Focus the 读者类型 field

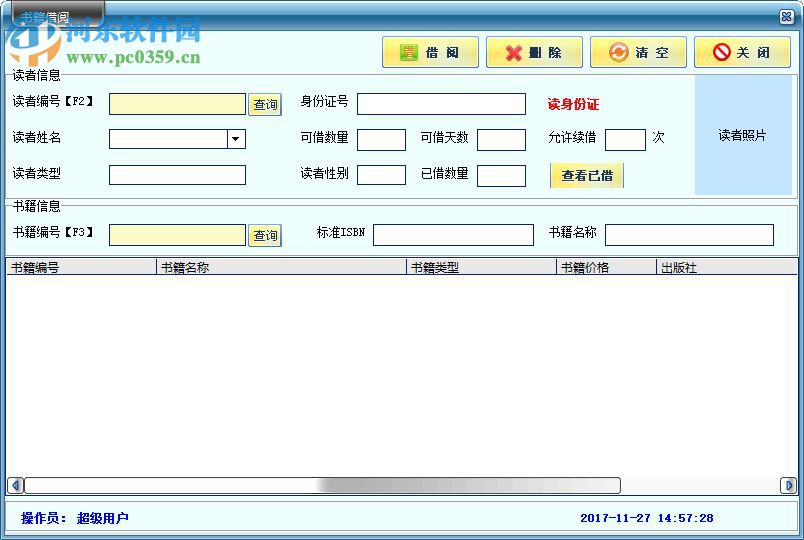(x=177, y=175)
